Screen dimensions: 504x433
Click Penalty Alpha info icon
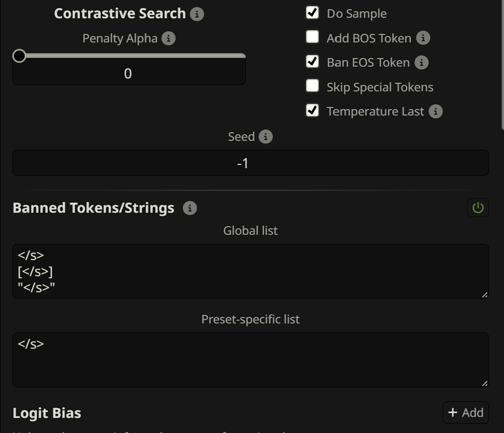point(169,39)
